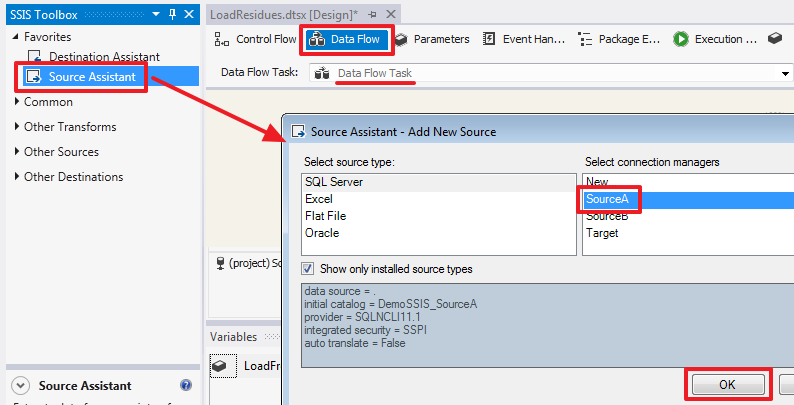794x405 pixels.
Task: Uncheck Show only installed source types
Action: pyautogui.click(x=308, y=268)
